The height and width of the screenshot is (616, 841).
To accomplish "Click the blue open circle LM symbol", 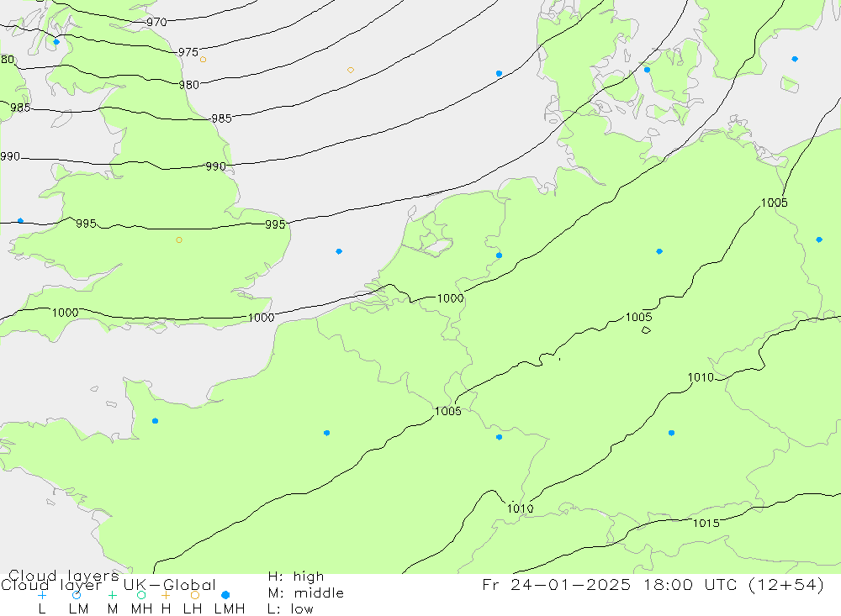I will click(x=77, y=595).
